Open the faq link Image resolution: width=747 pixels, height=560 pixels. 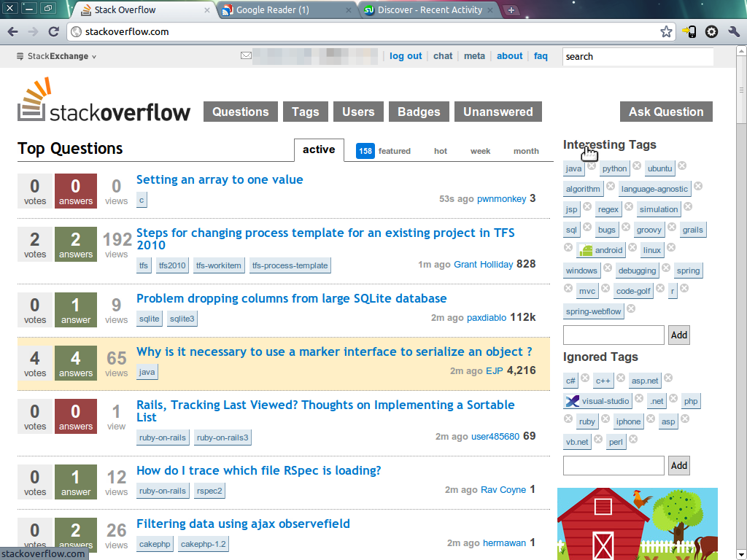[541, 56]
